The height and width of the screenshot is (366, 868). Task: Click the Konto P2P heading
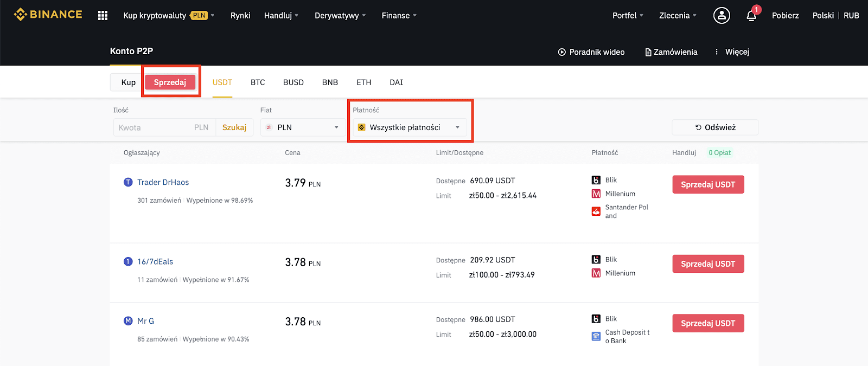click(131, 51)
